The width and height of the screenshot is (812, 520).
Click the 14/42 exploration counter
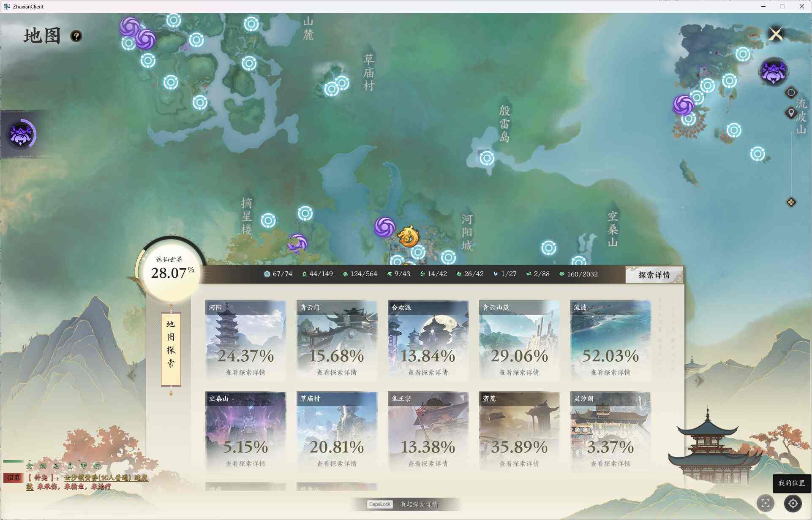point(433,274)
